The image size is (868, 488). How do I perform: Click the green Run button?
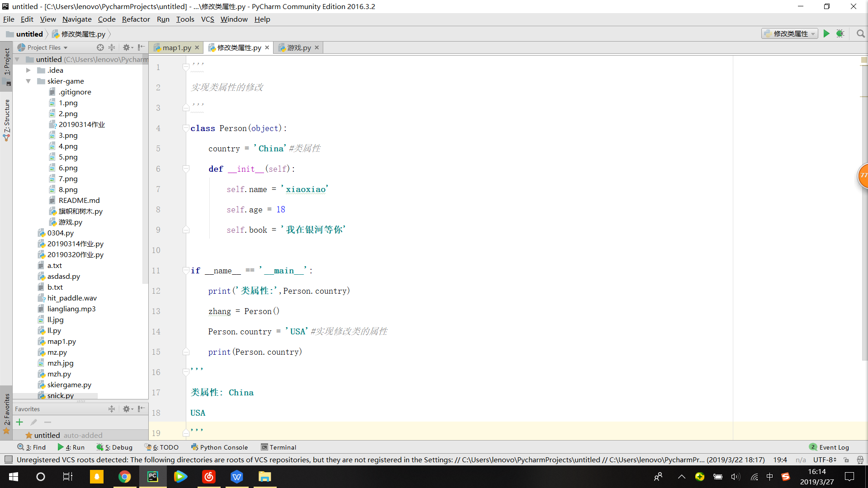[826, 34]
